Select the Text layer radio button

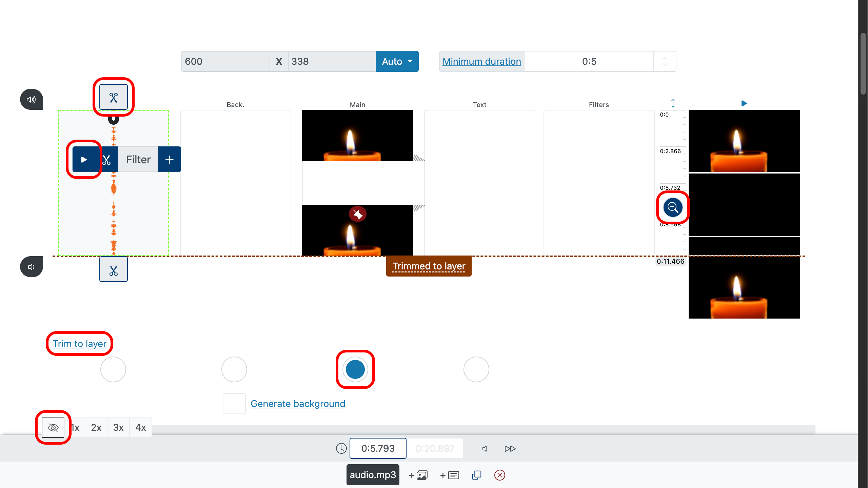[x=476, y=369]
